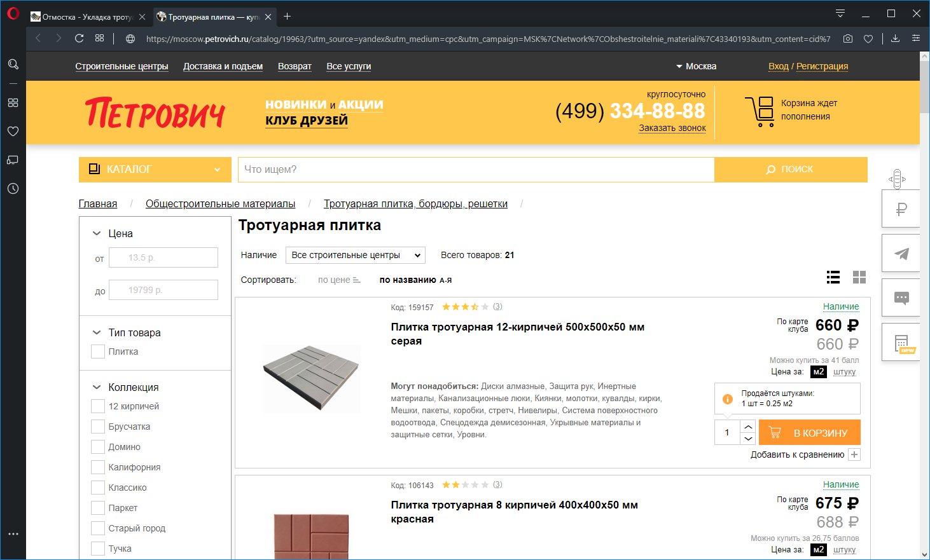Open the НОВИНКИ link

point(296,104)
